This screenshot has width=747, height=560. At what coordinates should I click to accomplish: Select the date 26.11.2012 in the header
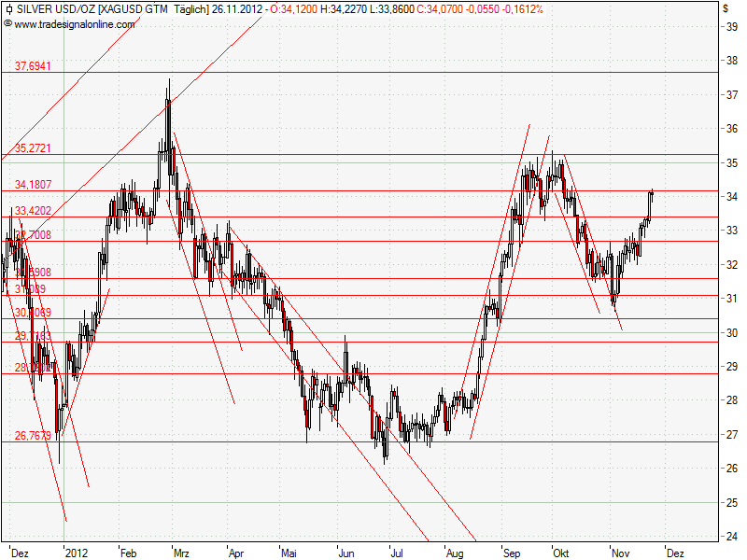coord(240,8)
